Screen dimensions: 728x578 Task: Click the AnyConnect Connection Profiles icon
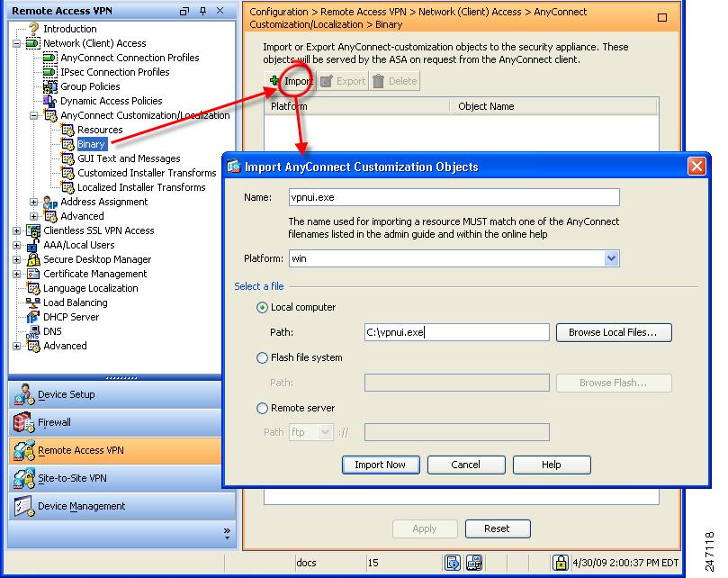tap(49, 58)
